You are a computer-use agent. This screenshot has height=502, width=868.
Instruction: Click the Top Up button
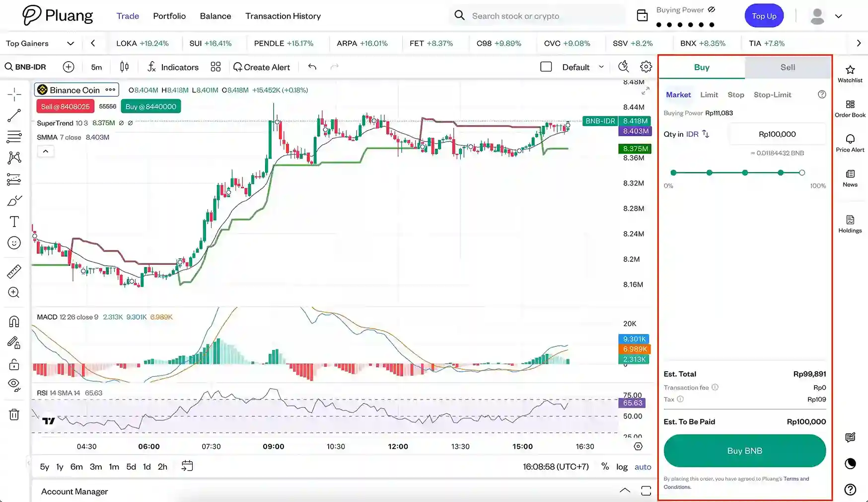point(764,16)
